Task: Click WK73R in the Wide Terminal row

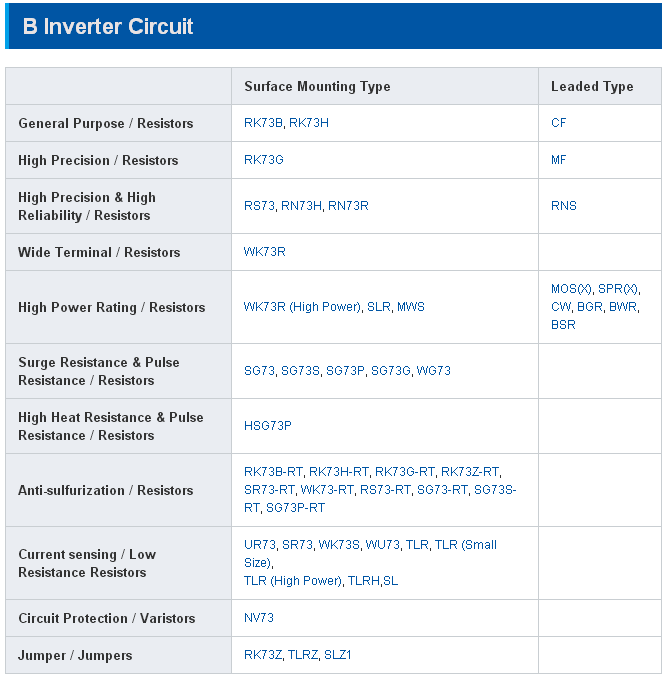Action: 265,252
